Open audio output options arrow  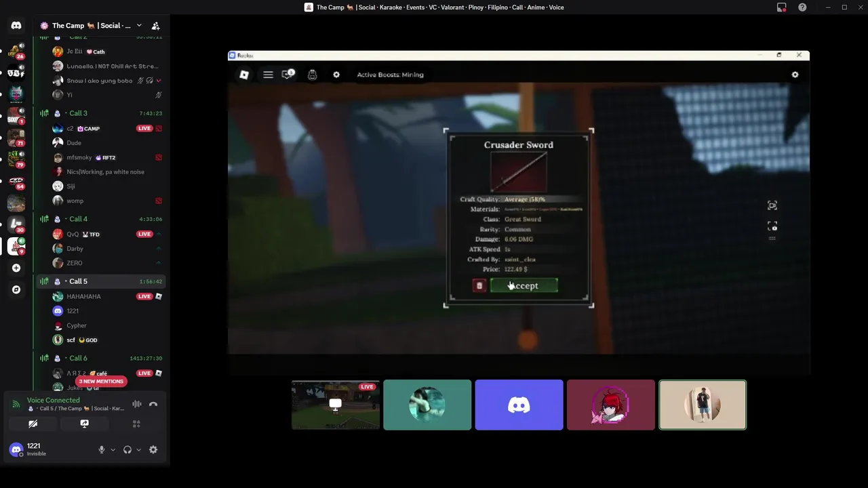[138, 449]
